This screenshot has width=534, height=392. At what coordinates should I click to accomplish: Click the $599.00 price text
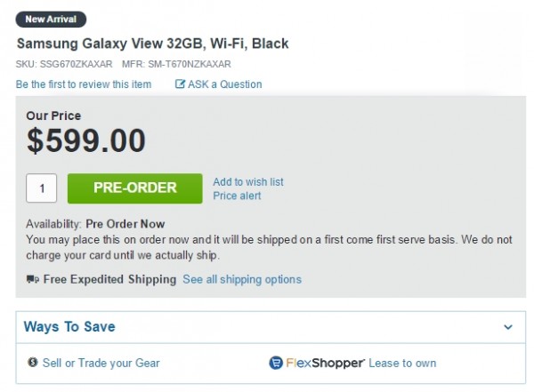[x=86, y=140]
